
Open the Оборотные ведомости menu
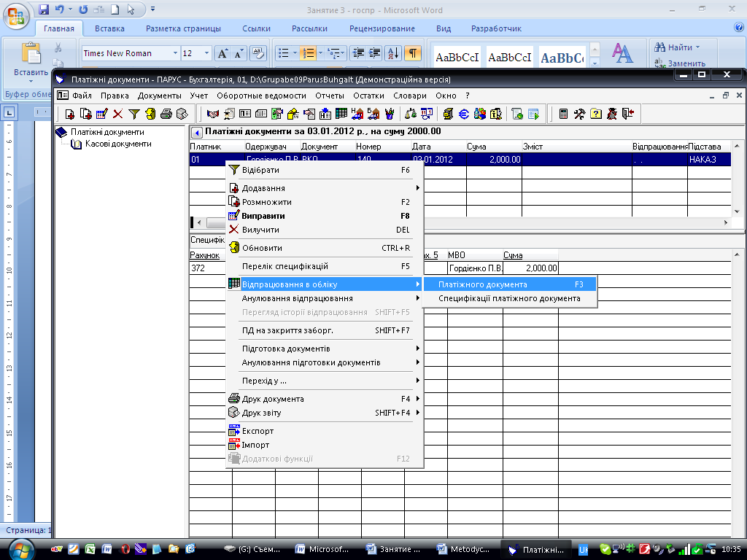262,96
